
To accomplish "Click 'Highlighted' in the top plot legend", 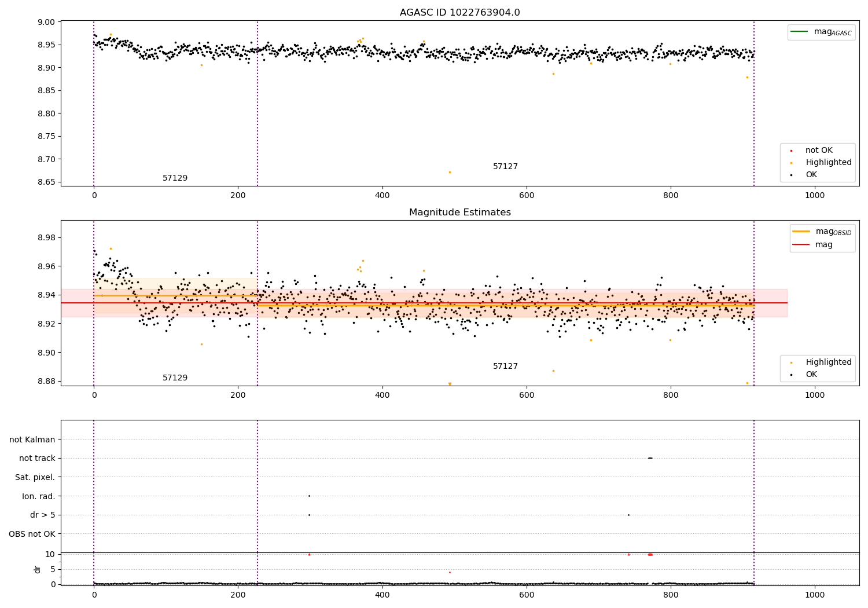I will (x=821, y=163).
